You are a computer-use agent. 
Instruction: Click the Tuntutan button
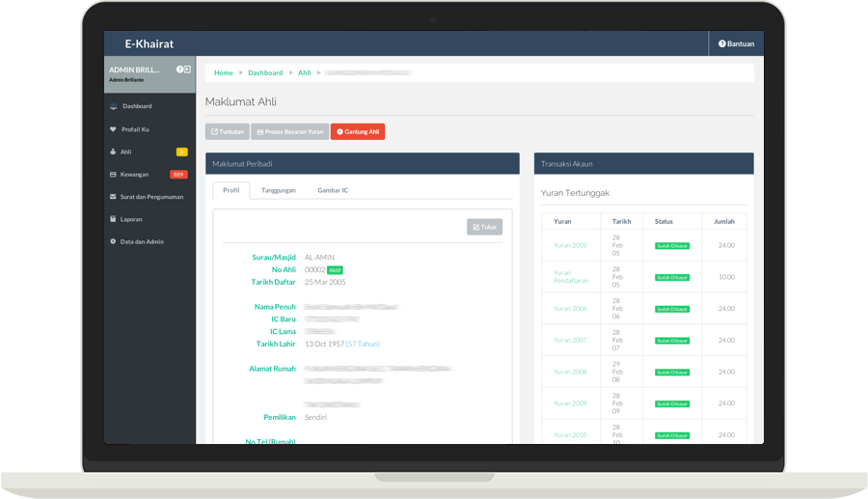[x=227, y=132]
